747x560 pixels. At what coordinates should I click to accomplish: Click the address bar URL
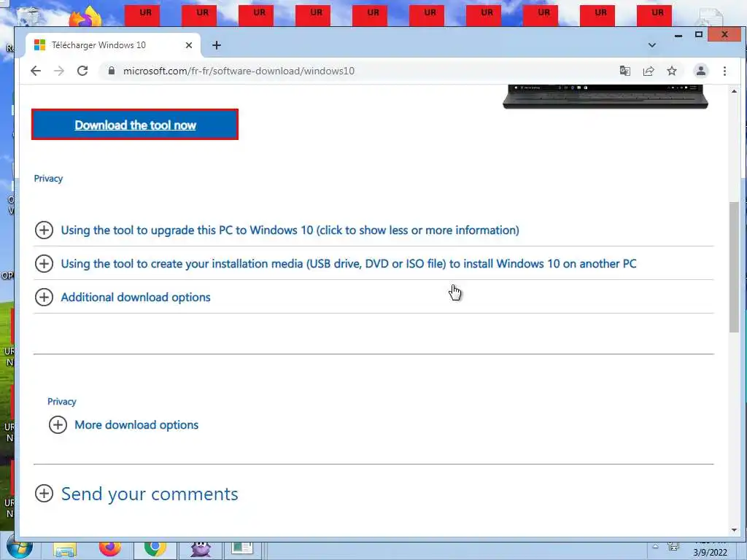tap(239, 71)
